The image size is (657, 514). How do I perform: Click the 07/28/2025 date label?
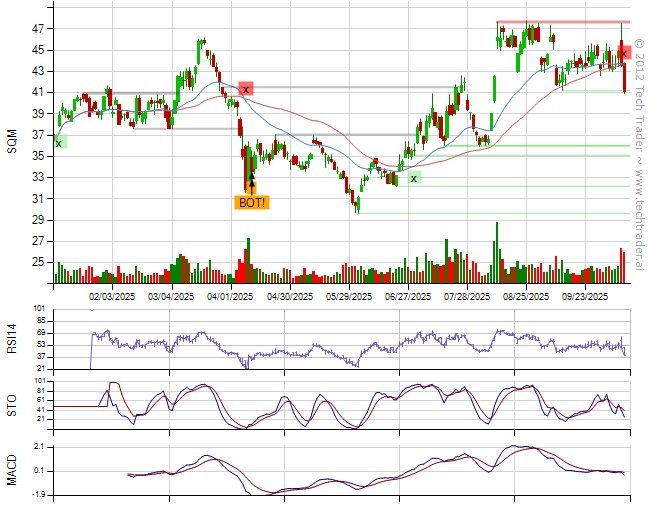point(468,296)
